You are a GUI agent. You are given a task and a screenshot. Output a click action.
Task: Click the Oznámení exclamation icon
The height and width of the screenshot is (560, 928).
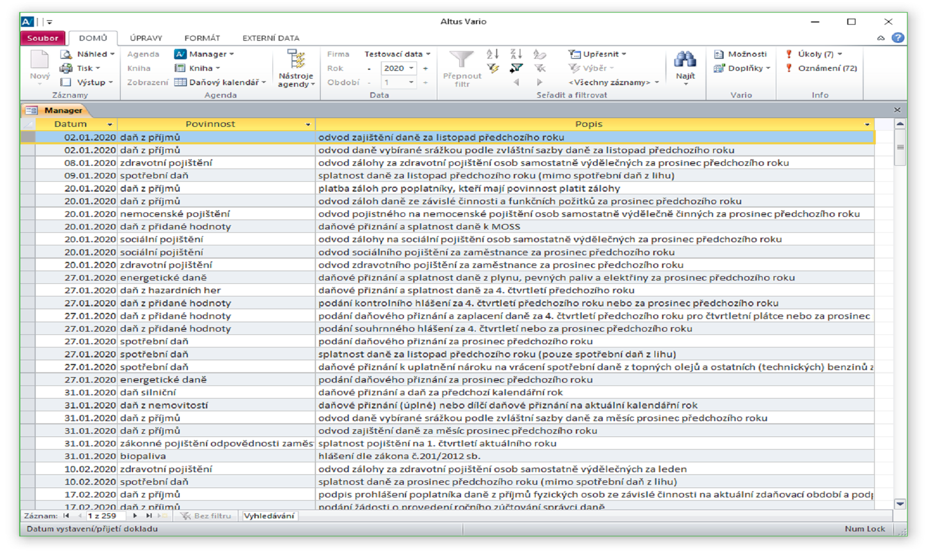[789, 68]
